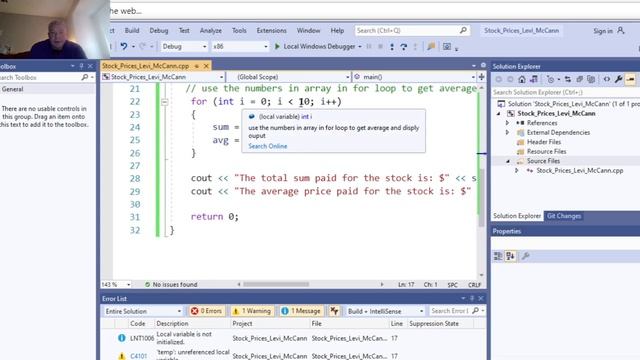Click Search Online link in tooltip
Image resolution: width=640 pixels, height=360 pixels.
[268, 146]
